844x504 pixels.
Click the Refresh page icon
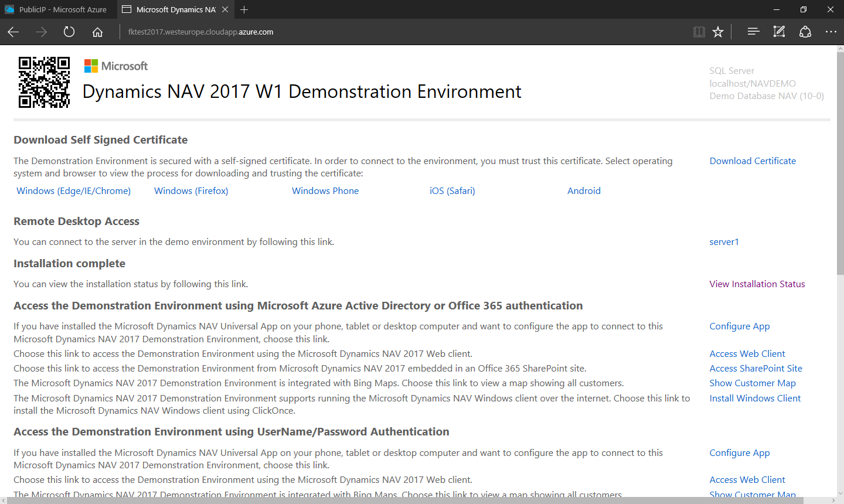[69, 32]
